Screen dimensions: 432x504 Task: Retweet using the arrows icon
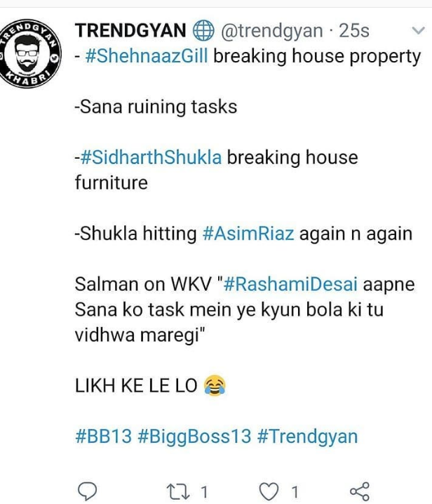coord(178,492)
